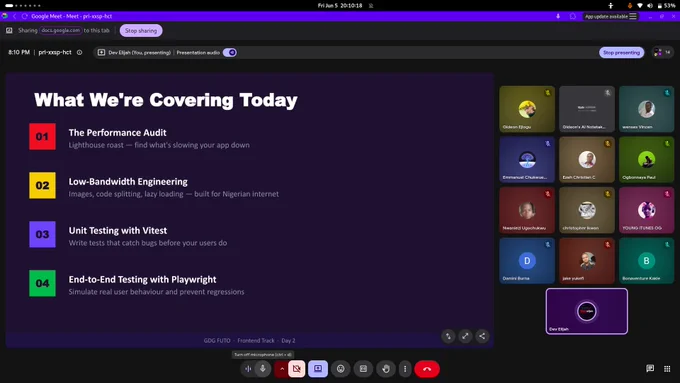Open the activities grid icon
This screenshot has height=383, width=680.
tap(667, 369)
